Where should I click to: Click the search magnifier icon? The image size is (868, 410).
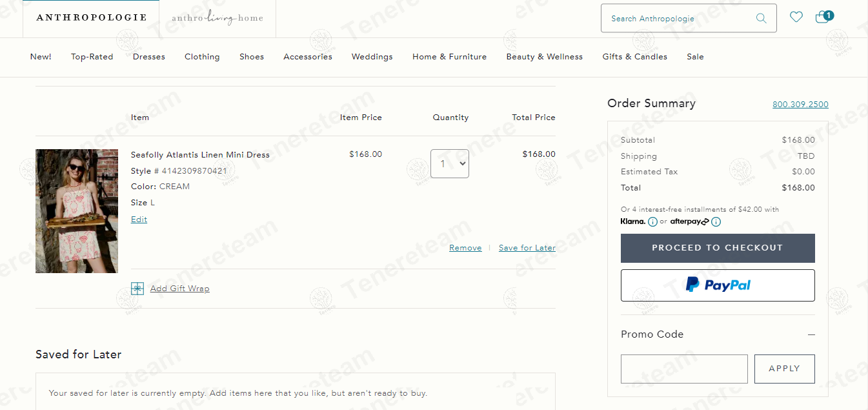click(x=762, y=18)
